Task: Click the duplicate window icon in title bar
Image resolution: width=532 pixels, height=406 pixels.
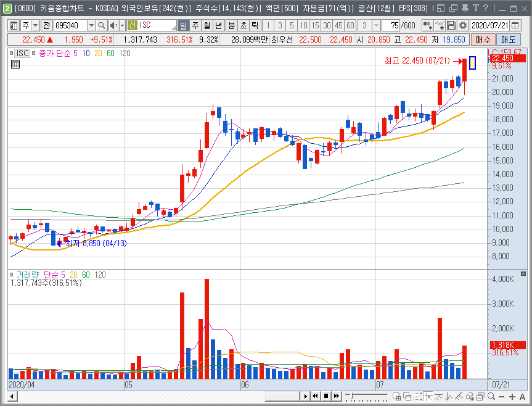Action: [x=453, y=8]
